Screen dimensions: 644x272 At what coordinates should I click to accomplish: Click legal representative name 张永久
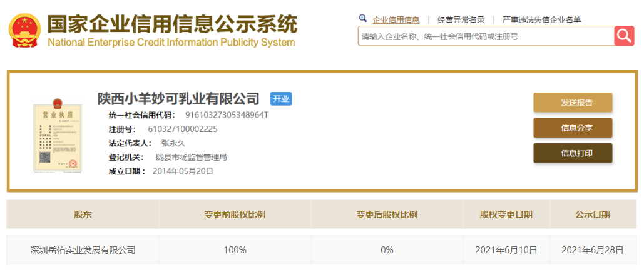coord(173,143)
